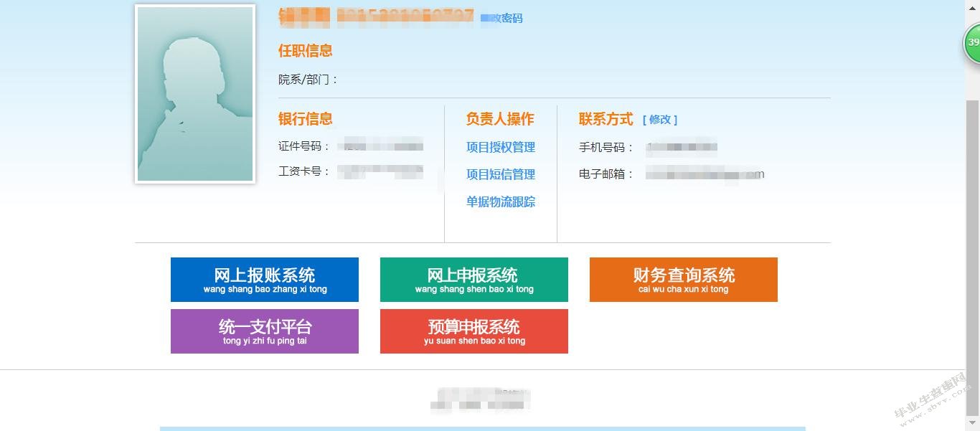Click the 工资卡号 label
This screenshot has width=980, height=431.
pyautogui.click(x=304, y=171)
